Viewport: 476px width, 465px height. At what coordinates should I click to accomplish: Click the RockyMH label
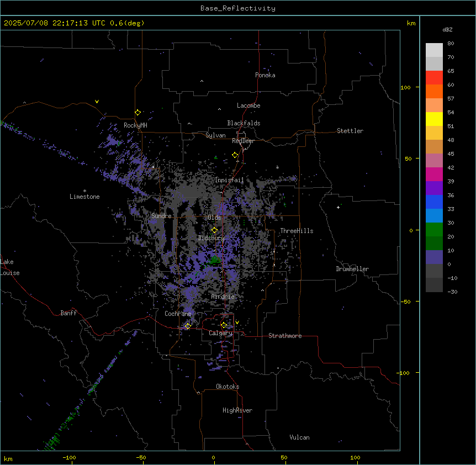pyautogui.click(x=135, y=125)
